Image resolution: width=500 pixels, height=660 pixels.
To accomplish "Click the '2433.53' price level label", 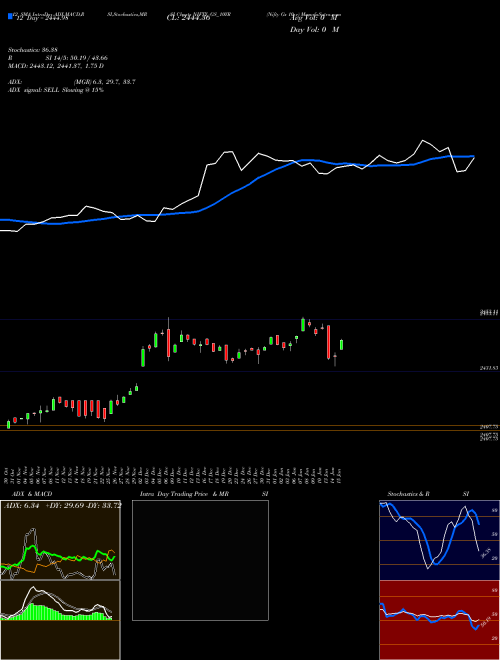I will tap(489, 368).
